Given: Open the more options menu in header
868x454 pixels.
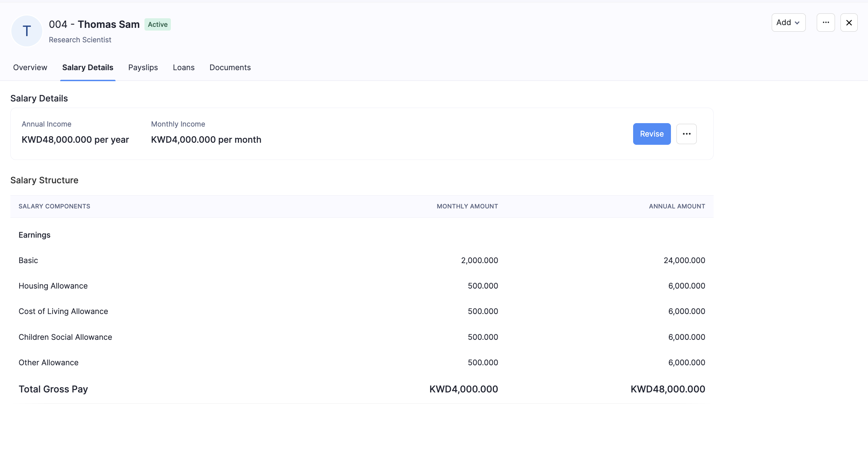Looking at the screenshot, I should pyautogui.click(x=826, y=23).
